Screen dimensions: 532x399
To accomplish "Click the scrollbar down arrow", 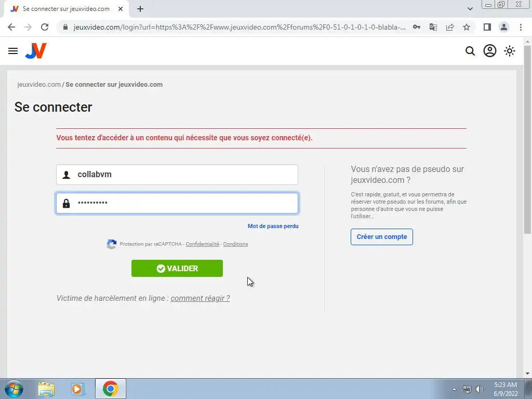I will coord(527,374).
